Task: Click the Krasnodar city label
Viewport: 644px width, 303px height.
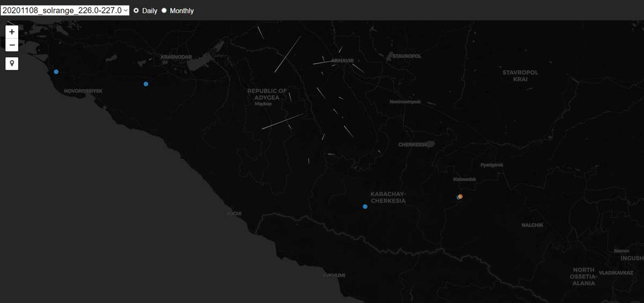Action: coord(177,57)
